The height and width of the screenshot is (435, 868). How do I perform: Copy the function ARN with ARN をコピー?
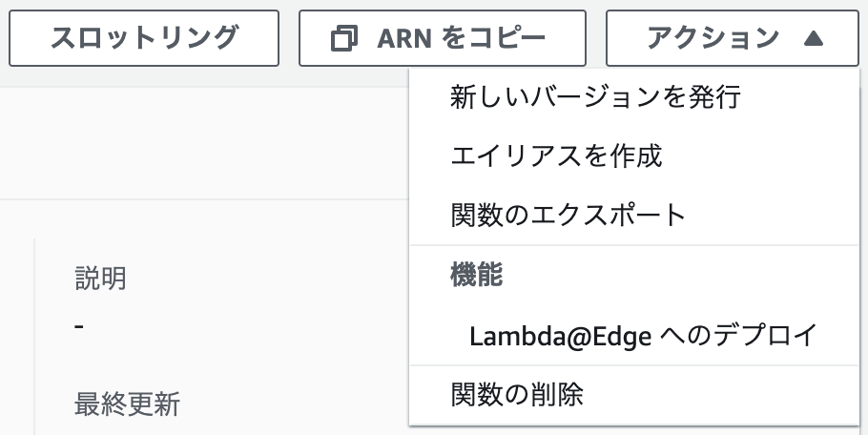pyautogui.click(x=443, y=38)
